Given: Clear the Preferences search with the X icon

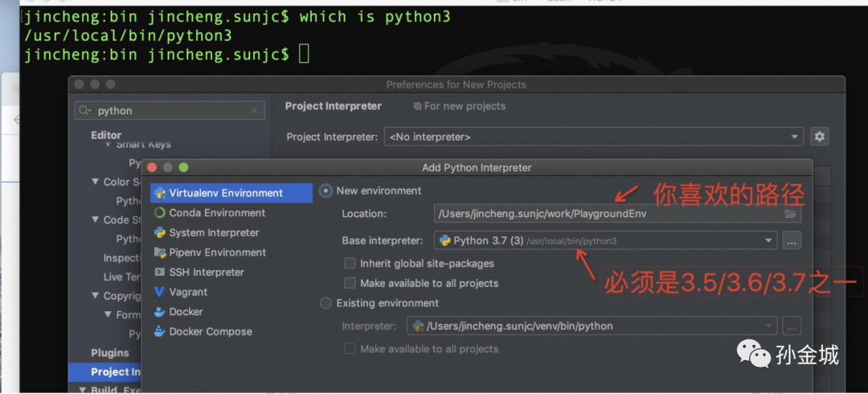Looking at the screenshot, I should 254,111.
